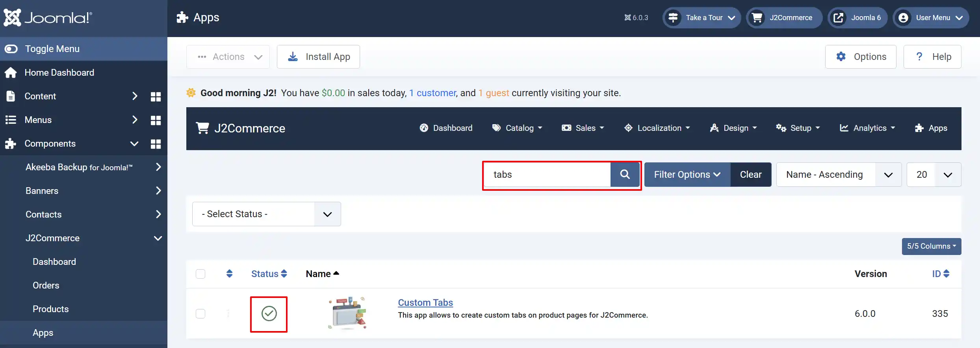Image resolution: width=980 pixels, height=348 pixels.
Task: Click the Install App button
Action: pyautogui.click(x=318, y=57)
